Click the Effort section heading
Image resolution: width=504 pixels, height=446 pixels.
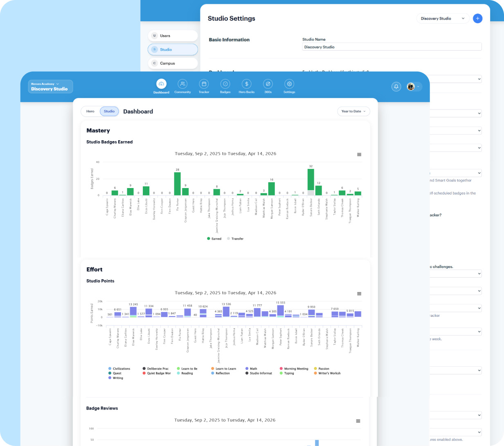(94, 269)
